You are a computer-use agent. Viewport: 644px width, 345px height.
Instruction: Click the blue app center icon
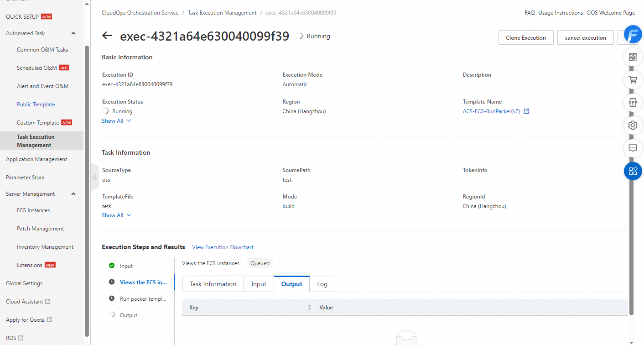(x=633, y=171)
